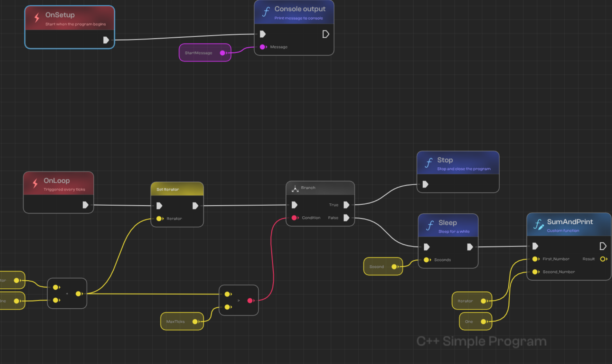Click the lightning icon on the OnLoop node
The image size is (612, 364).
(35, 183)
